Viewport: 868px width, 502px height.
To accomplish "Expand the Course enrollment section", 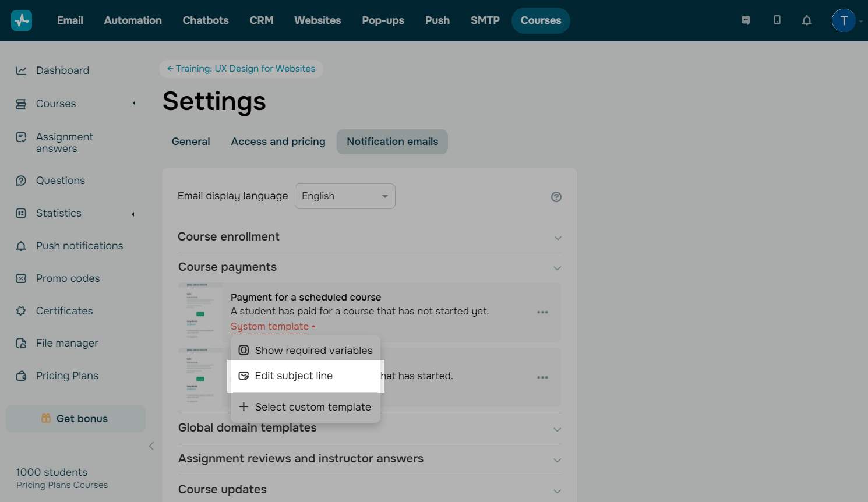I will click(558, 238).
